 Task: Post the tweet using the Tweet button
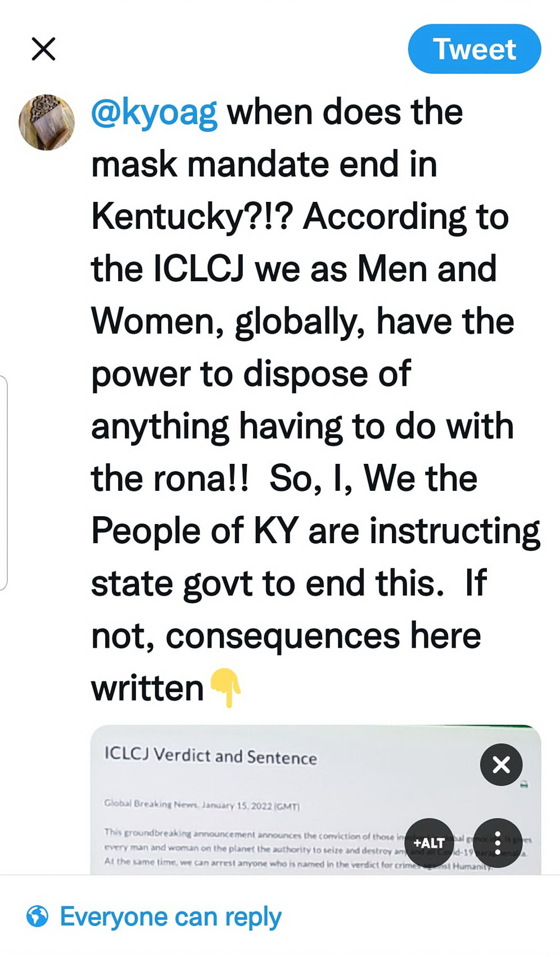click(x=474, y=49)
